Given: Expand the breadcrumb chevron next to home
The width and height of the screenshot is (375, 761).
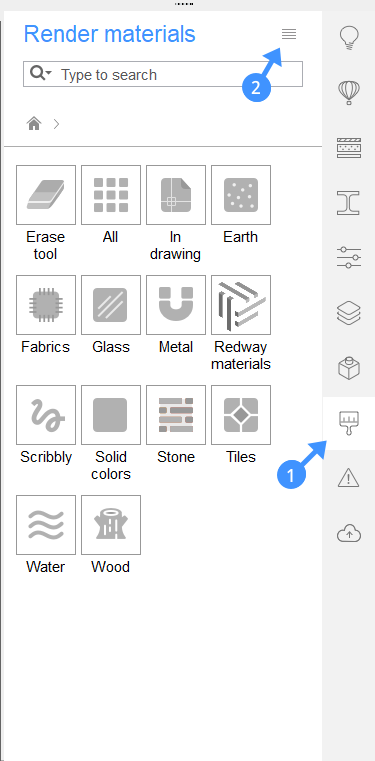Looking at the screenshot, I should click(x=57, y=124).
